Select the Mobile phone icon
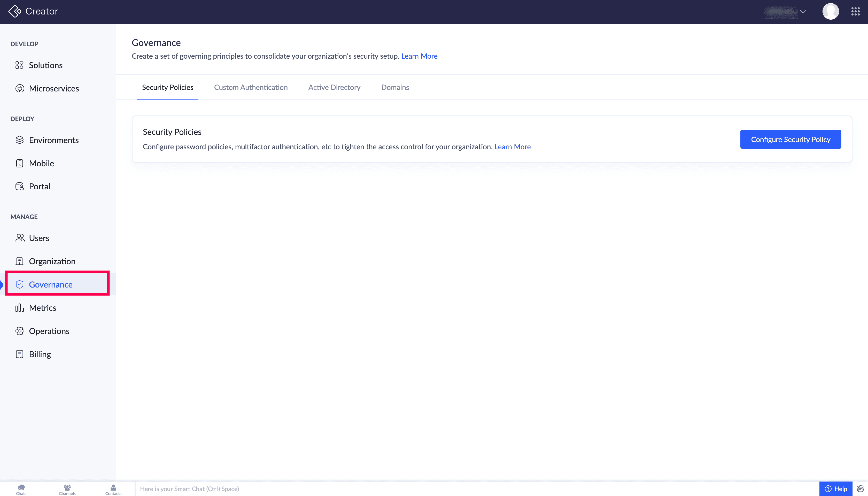Screen dimensions: 868x496 19,164
